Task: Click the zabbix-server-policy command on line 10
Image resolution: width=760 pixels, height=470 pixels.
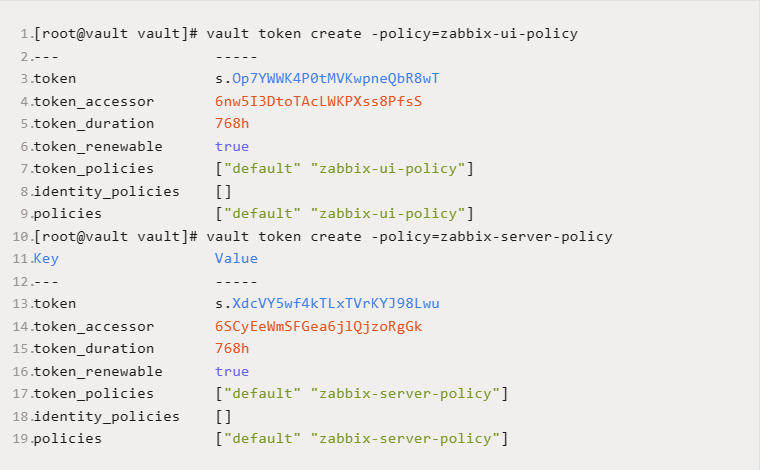Action: (323, 236)
